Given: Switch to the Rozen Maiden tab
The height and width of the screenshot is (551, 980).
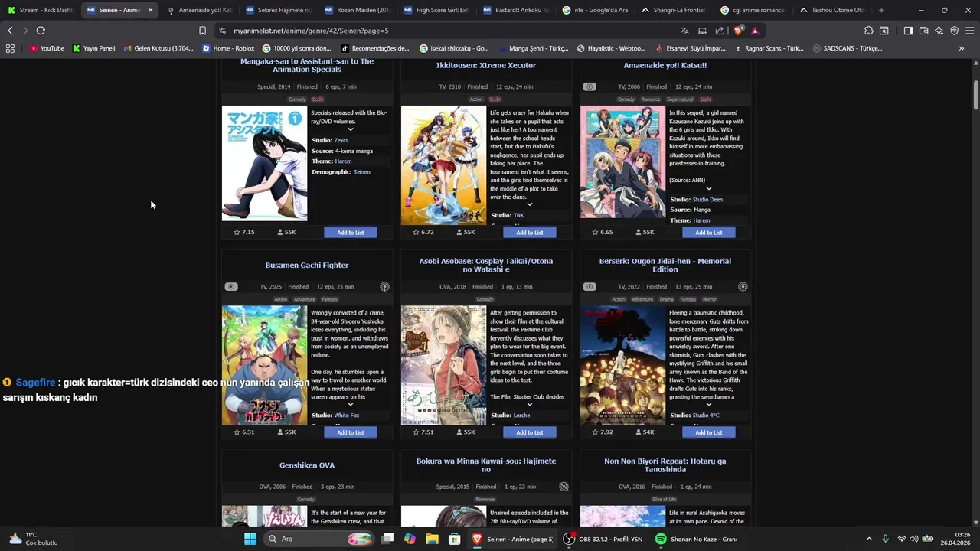Looking at the screenshot, I should coord(357,10).
